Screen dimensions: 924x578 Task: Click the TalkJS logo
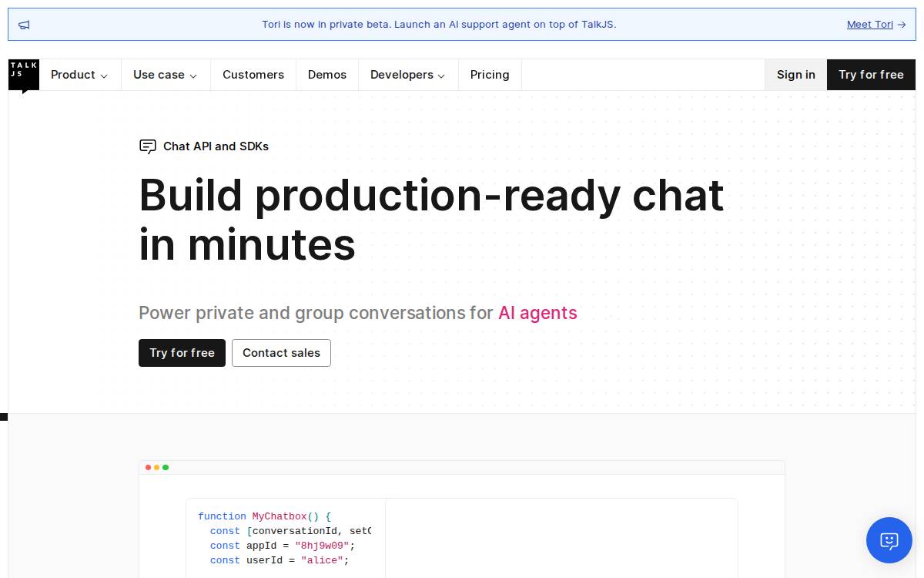24,76
